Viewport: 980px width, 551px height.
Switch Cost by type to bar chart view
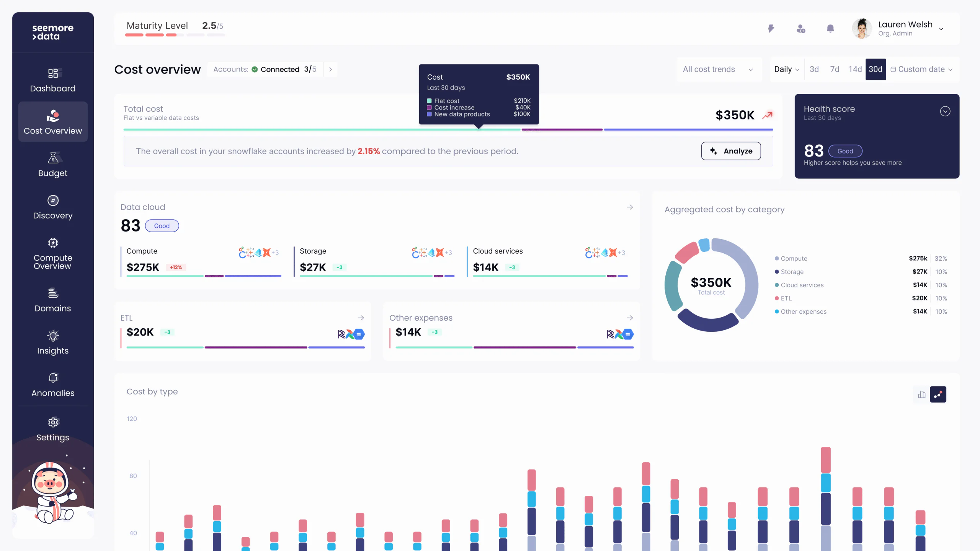click(922, 395)
